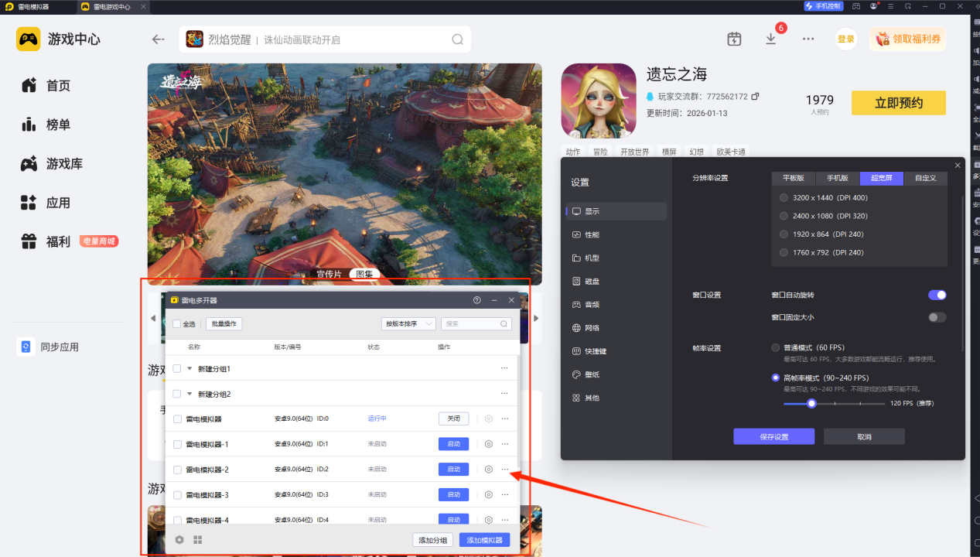
Task: Click the FPS slider handle at 120 FPS
Action: (811, 403)
